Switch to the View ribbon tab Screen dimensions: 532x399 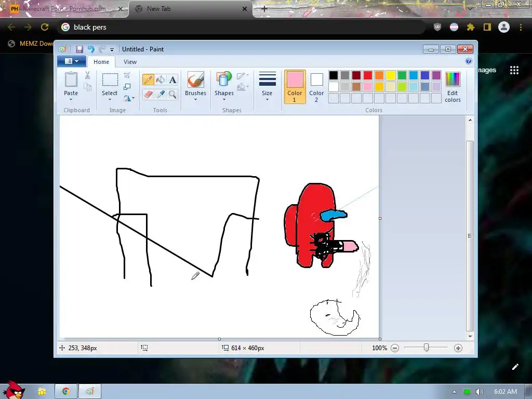point(130,62)
